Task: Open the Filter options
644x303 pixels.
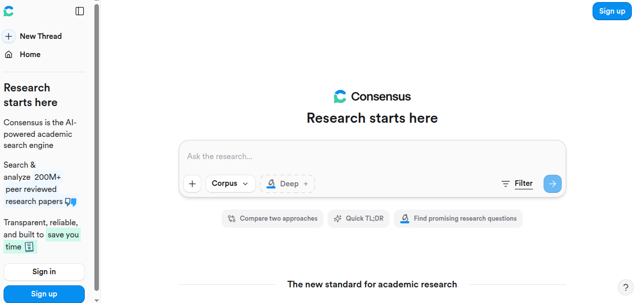Action: pyautogui.click(x=517, y=184)
